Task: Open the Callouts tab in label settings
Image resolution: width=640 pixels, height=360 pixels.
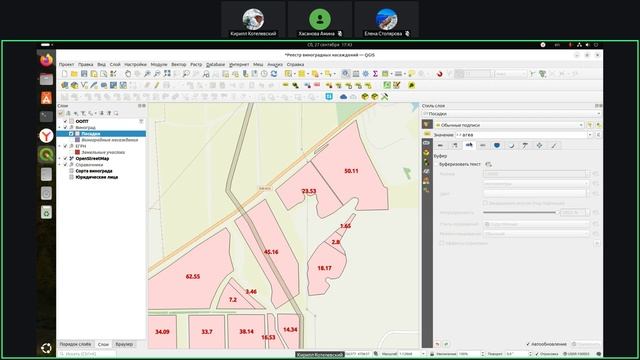Action: click(525, 145)
